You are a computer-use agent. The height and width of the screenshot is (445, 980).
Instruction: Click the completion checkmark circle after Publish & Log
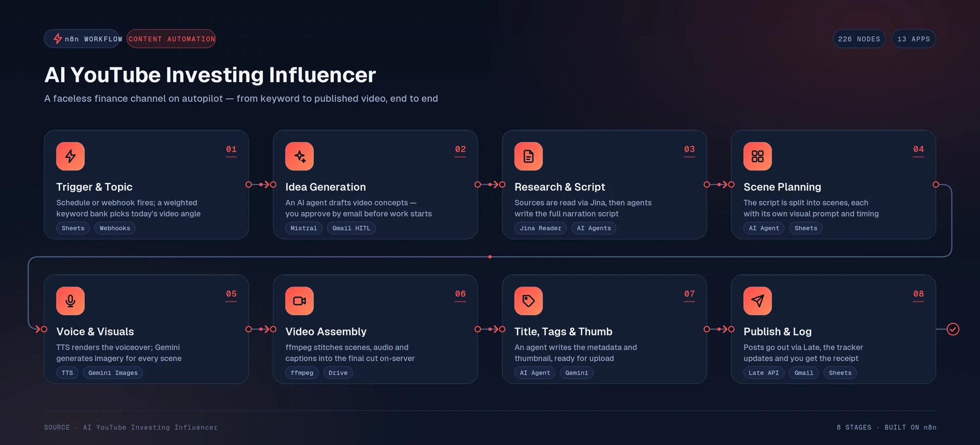[953, 329]
